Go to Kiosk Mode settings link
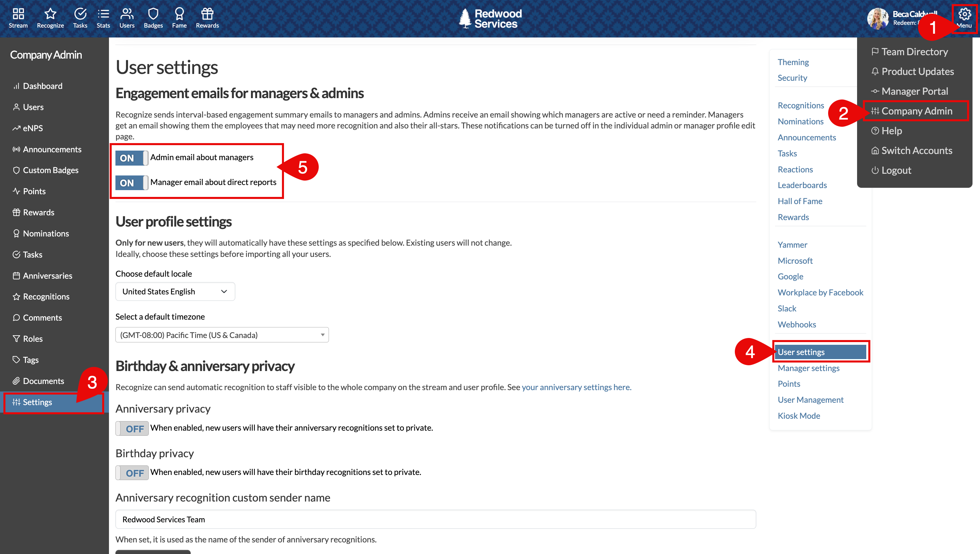 799,416
